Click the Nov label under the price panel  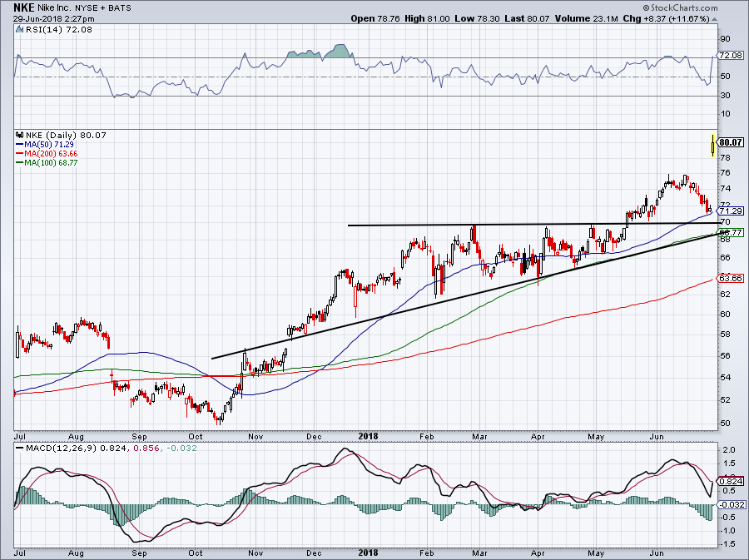point(255,436)
